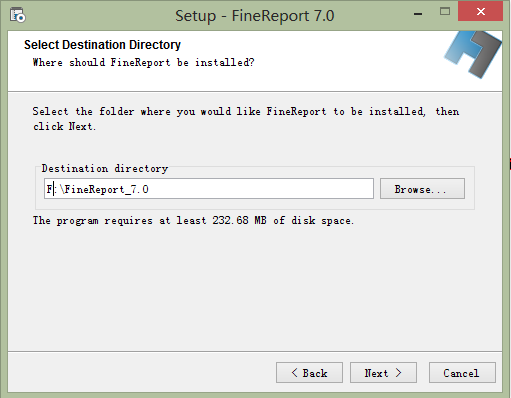The width and height of the screenshot is (511, 398).
Task: Click the "Where should FineReport be installed?" subtitle
Action: (143, 62)
